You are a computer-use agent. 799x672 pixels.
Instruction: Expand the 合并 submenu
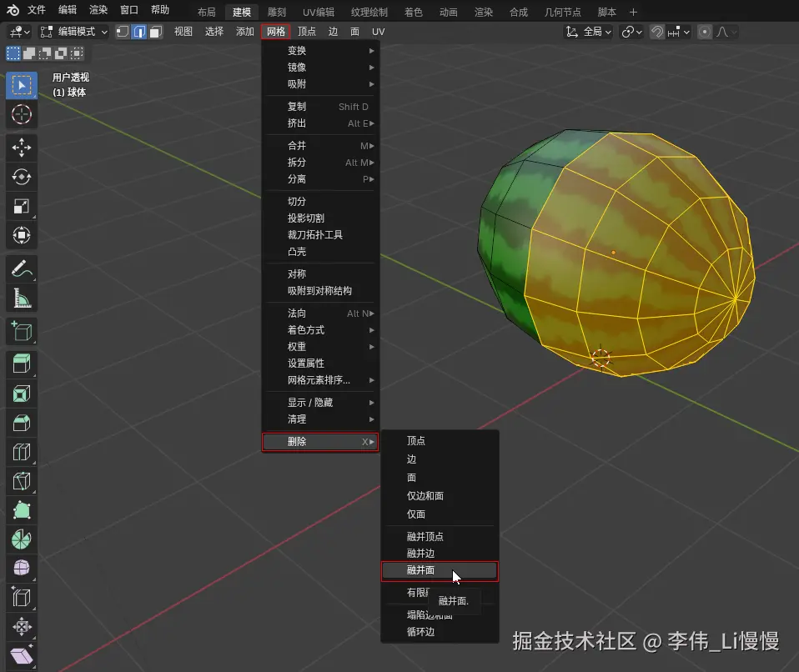320,146
